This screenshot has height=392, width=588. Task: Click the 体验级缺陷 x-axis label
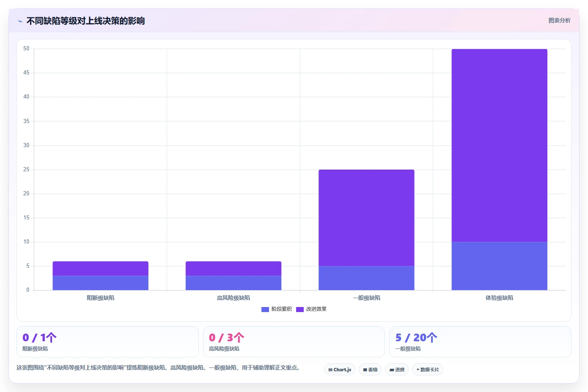click(499, 298)
